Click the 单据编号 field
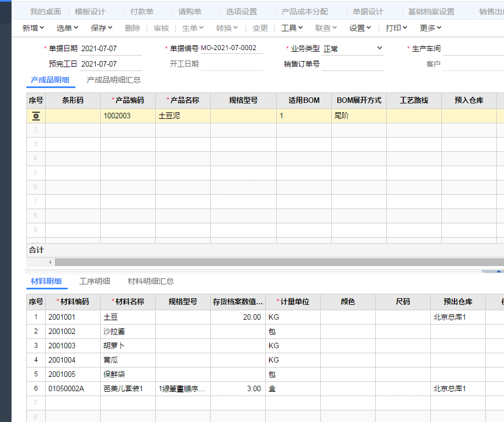504x422 pixels. pos(232,48)
